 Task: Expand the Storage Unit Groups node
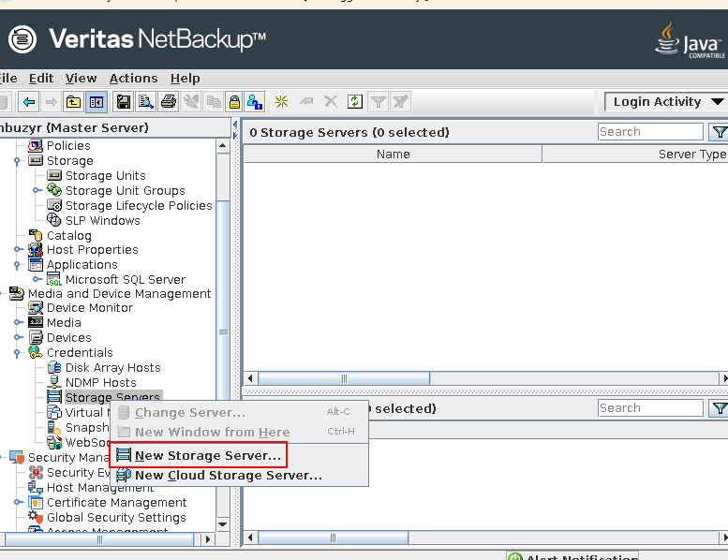tap(37, 190)
